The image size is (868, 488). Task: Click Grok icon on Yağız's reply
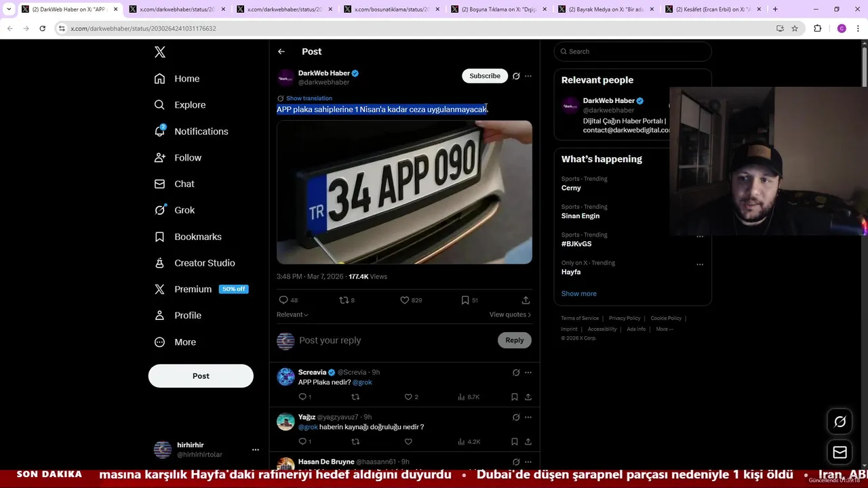tap(516, 417)
